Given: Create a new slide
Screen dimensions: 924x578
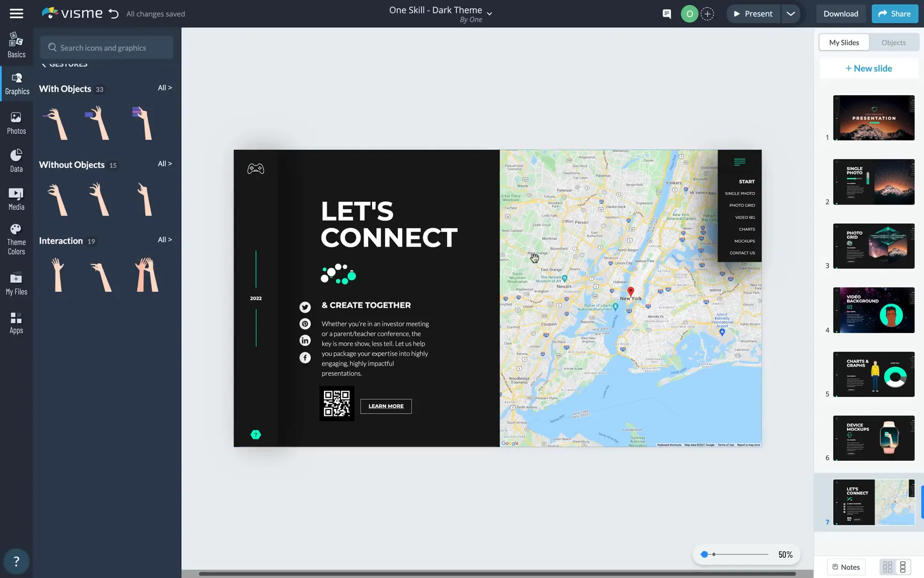Looking at the screenshot, I should point(868,68).
